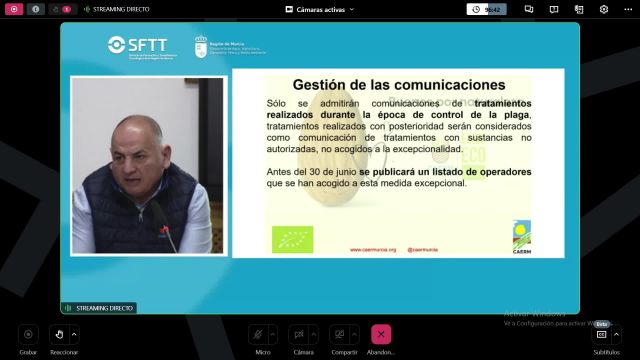Click the Reaccionar hand icon

point(59,335)
